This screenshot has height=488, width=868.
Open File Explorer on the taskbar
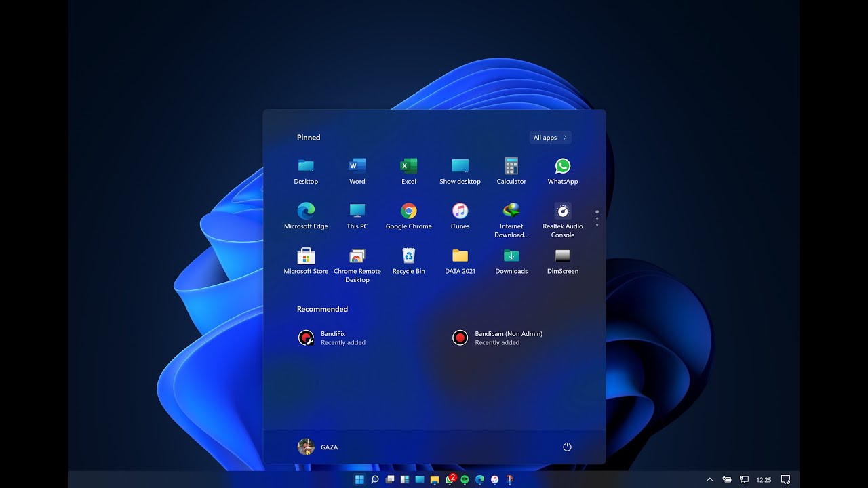(435, 479)
